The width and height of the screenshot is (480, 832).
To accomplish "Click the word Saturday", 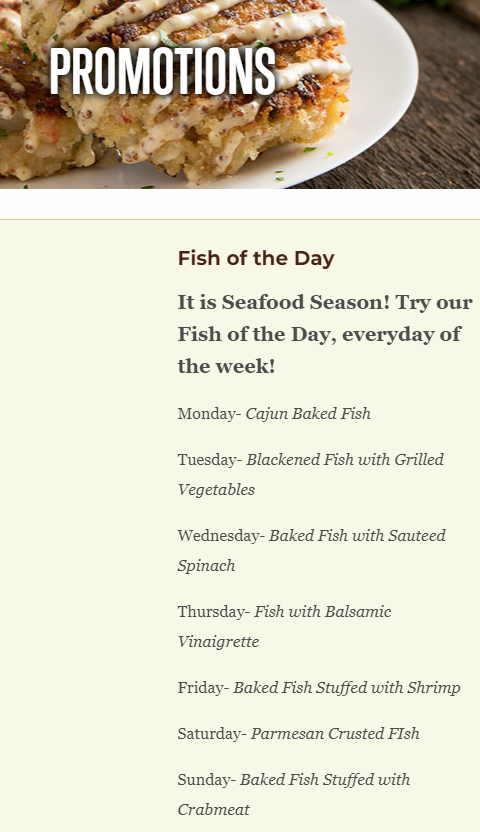I will [x=210, y=734].
